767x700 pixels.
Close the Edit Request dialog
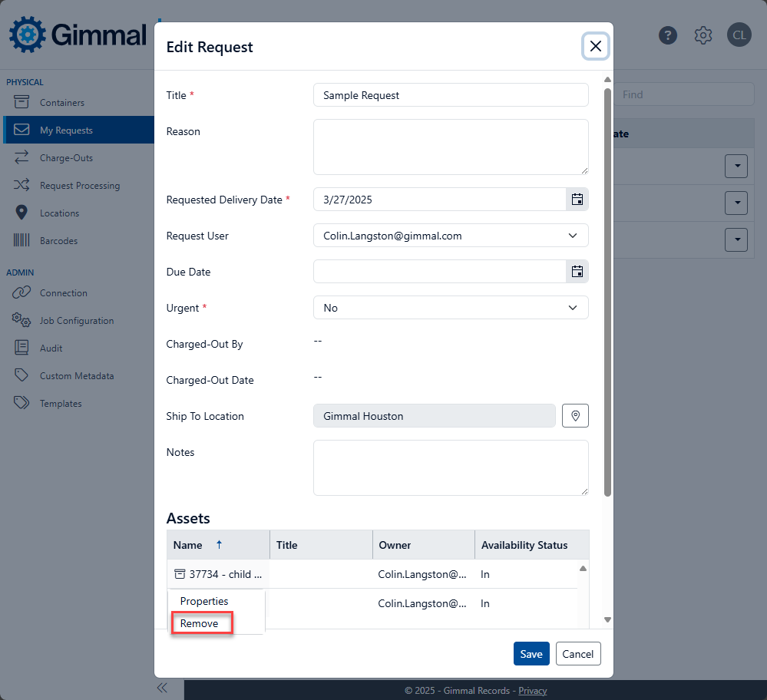click(595, 47)
